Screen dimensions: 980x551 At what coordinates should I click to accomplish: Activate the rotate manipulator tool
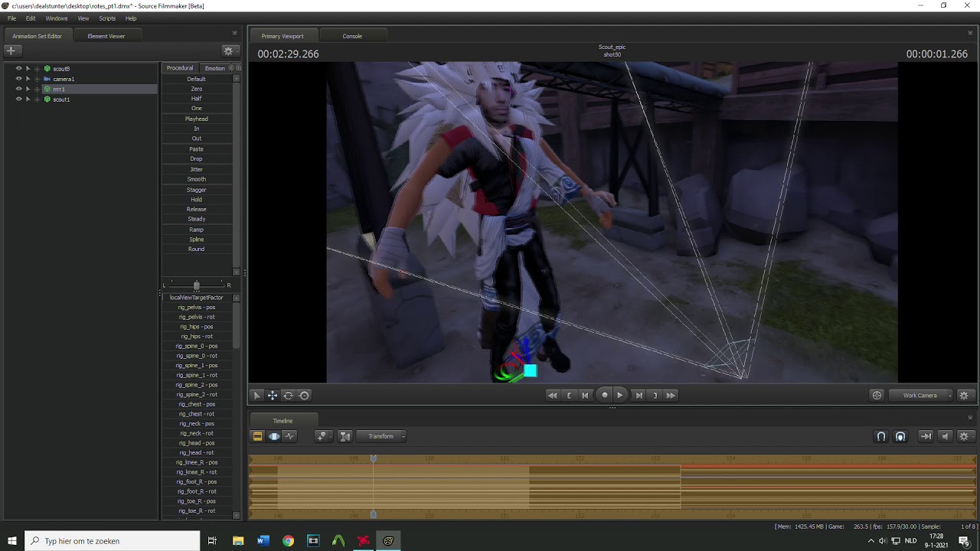(x=289, y=396)
